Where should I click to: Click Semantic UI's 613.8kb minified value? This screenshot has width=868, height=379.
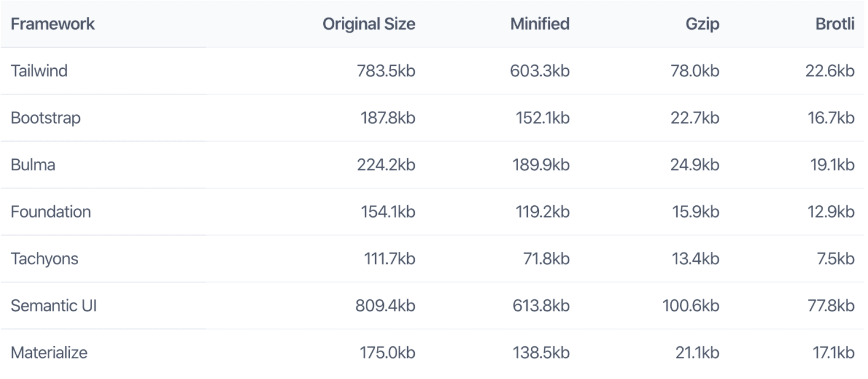tap(540, 306)
